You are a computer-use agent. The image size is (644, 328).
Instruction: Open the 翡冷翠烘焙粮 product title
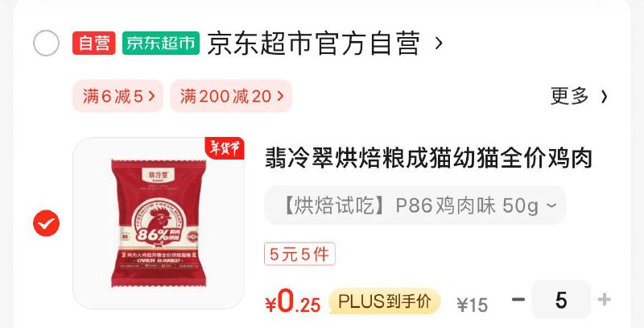[x=428, y=158]
